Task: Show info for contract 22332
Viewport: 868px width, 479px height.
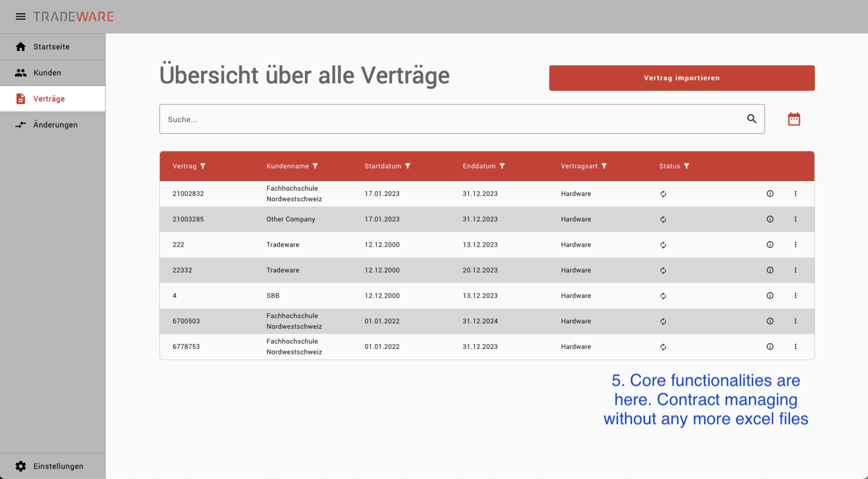Action: coord(770,271)
